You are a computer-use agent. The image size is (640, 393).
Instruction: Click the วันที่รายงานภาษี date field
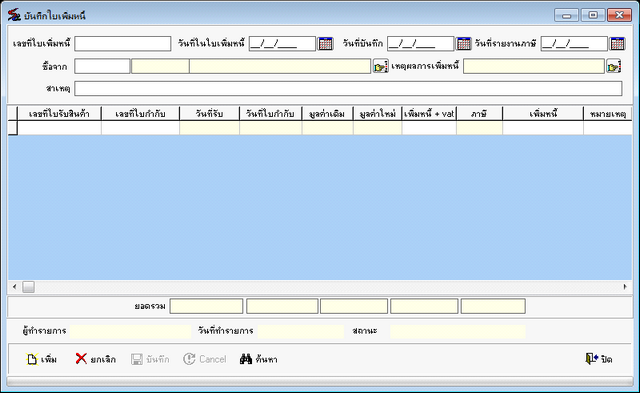pos(574,44)
